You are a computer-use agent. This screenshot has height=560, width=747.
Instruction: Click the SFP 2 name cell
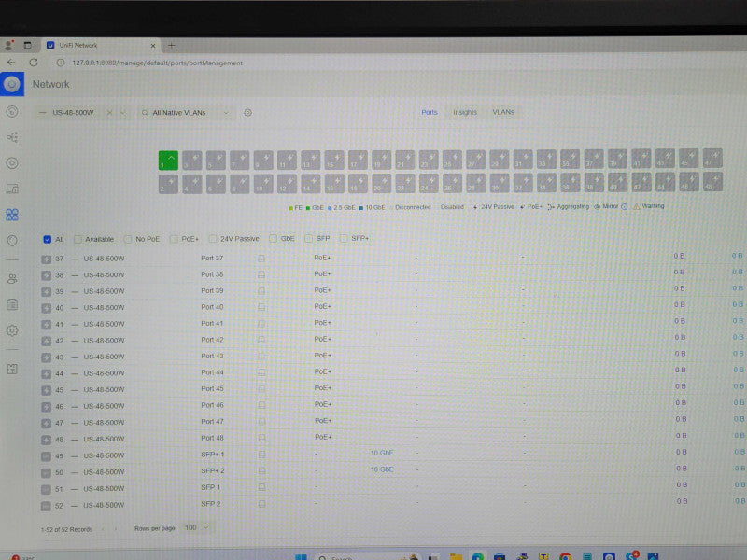coord(211,504)
